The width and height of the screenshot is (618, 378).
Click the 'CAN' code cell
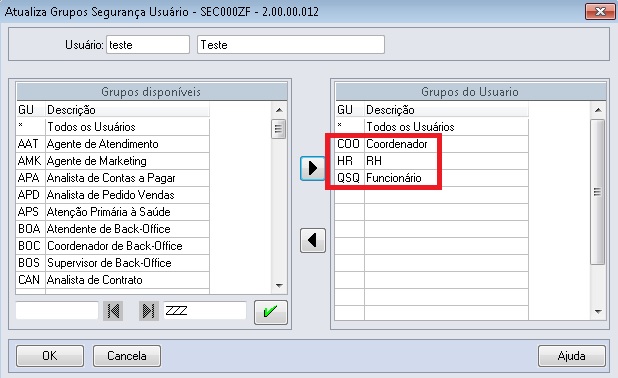(31, 279)
